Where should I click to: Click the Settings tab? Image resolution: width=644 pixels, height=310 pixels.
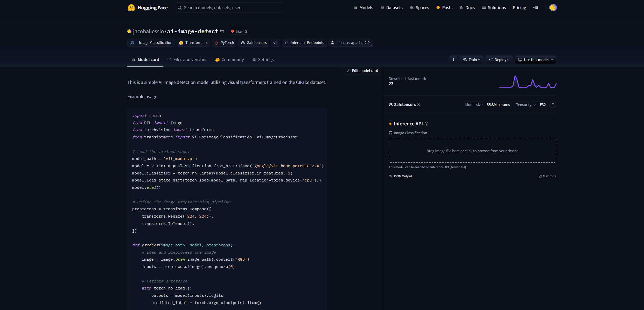click(x=263, y=60)
